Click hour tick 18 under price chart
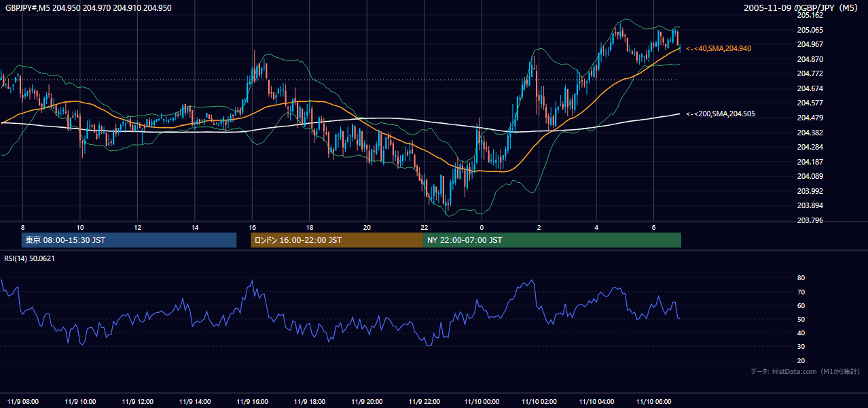This screenshot has width=868, height=408. point(310,227)
